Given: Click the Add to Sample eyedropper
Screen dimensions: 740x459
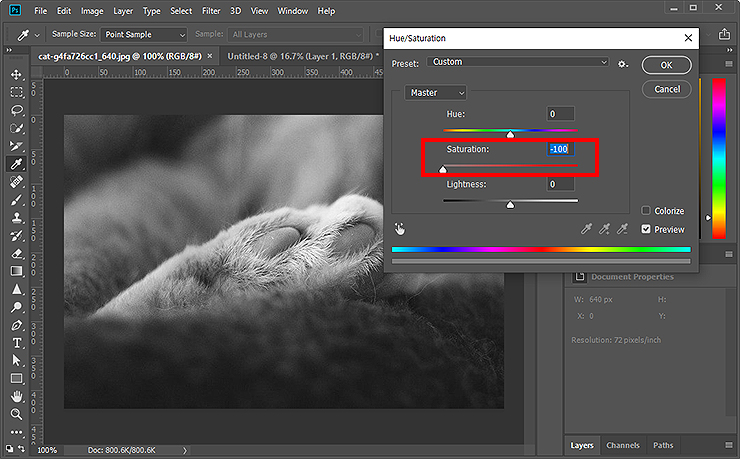Looking at the screenshot, I should (604, 229).
